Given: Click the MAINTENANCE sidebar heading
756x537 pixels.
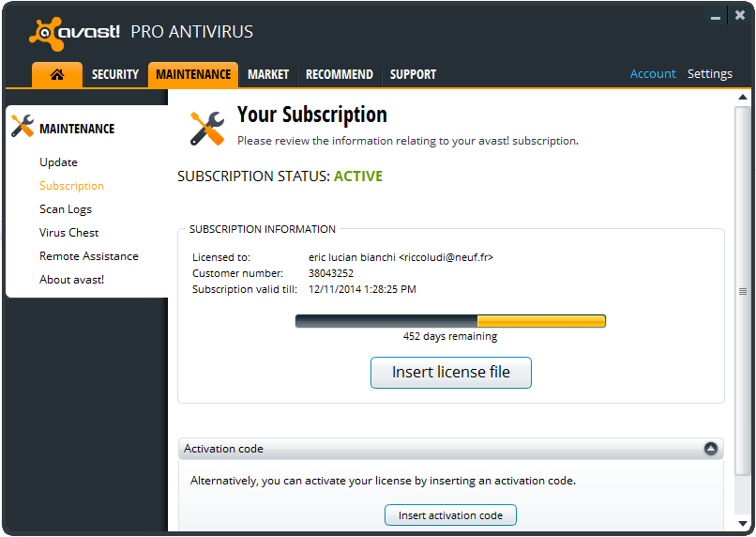Looking at the screenshot, I should pyautogui.click(x=77, y=129).
